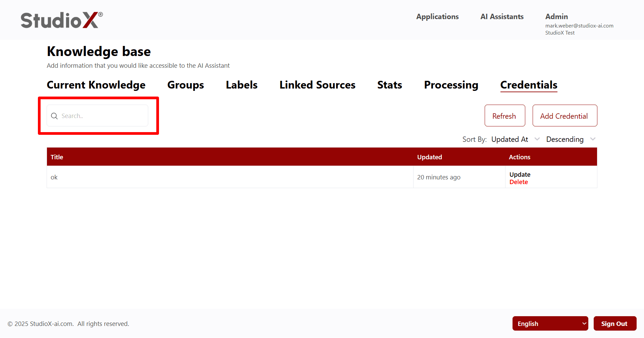Open the Applications menu
The image size is (644, 338).
437,17
